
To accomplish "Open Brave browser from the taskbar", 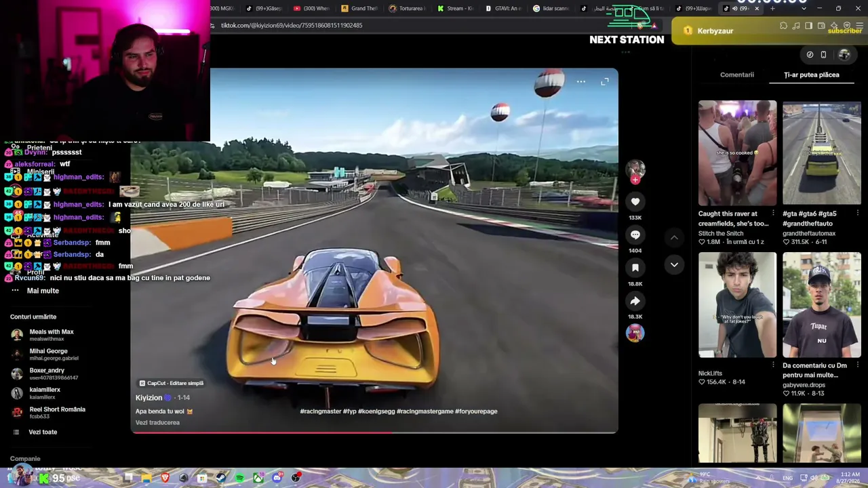I will pyautogui.click(x=165, y=478).
